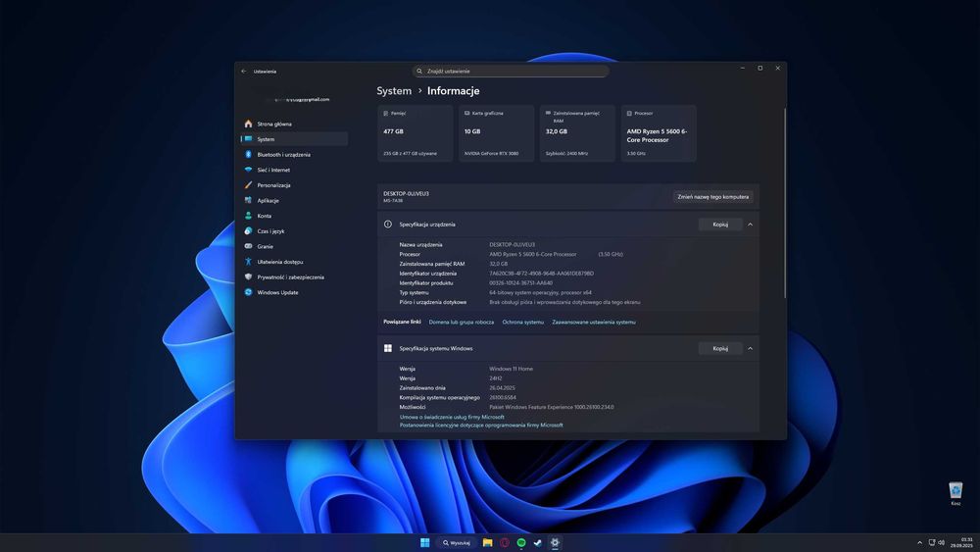980x552 pixels.
Task: Click the network icon in system tray
Action: (x=932, y=542)
